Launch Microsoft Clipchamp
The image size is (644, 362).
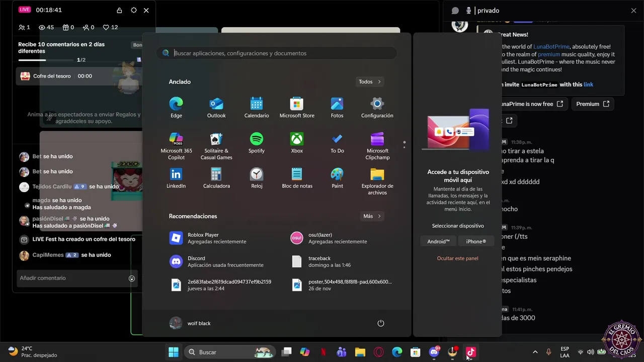[377, 146]
